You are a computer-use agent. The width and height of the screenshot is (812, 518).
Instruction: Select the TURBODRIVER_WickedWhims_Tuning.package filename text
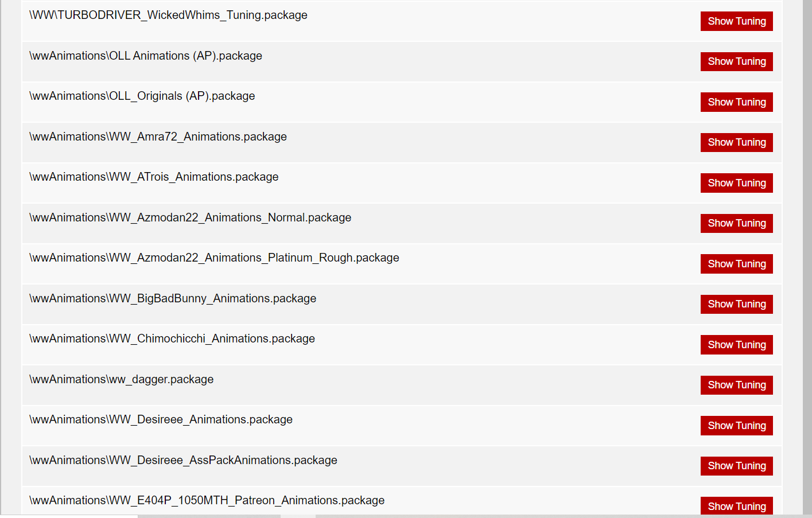pyautogui.click(x=168, y=15)
